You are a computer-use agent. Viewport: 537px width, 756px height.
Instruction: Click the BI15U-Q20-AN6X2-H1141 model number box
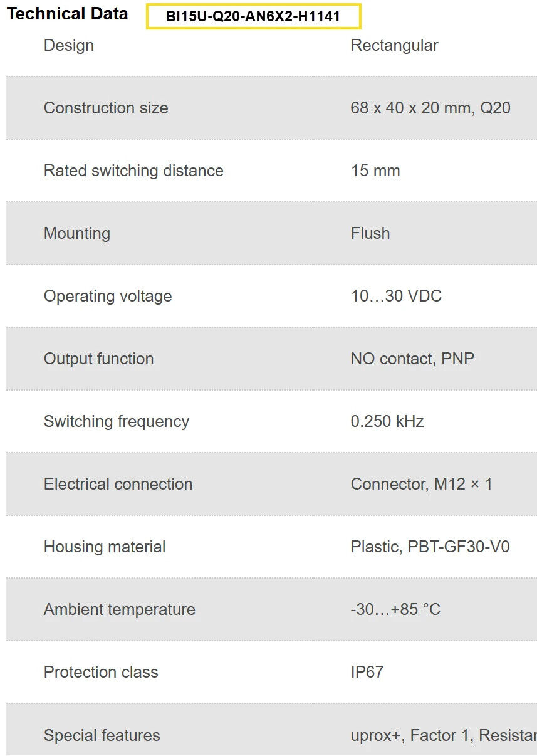(x=253, y=16)
